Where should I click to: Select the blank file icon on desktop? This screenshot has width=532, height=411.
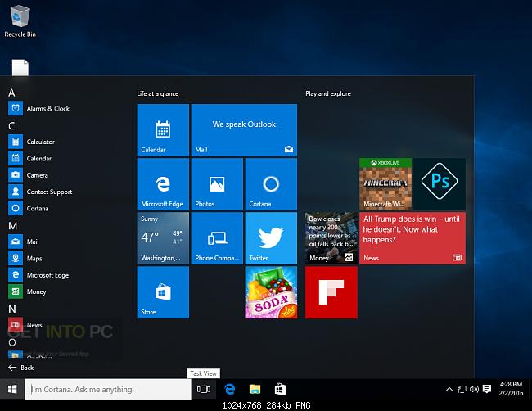pyautogui.click(x=20, y=67)
